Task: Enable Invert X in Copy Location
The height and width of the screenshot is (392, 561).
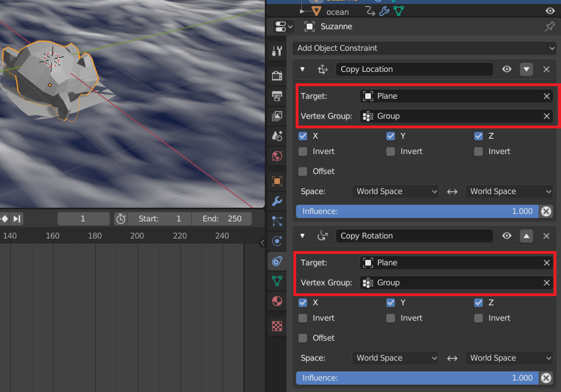Action: click(302, 151)
